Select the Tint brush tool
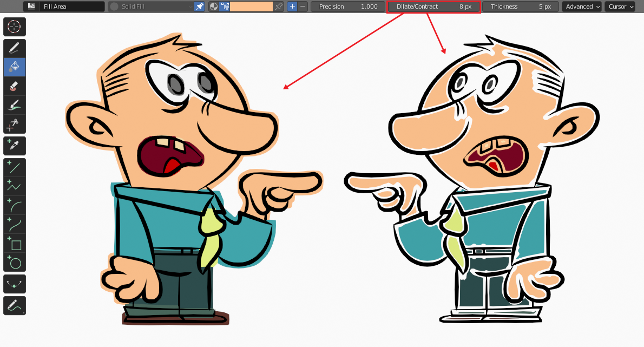The image size is (644, 347). (15, 105)
